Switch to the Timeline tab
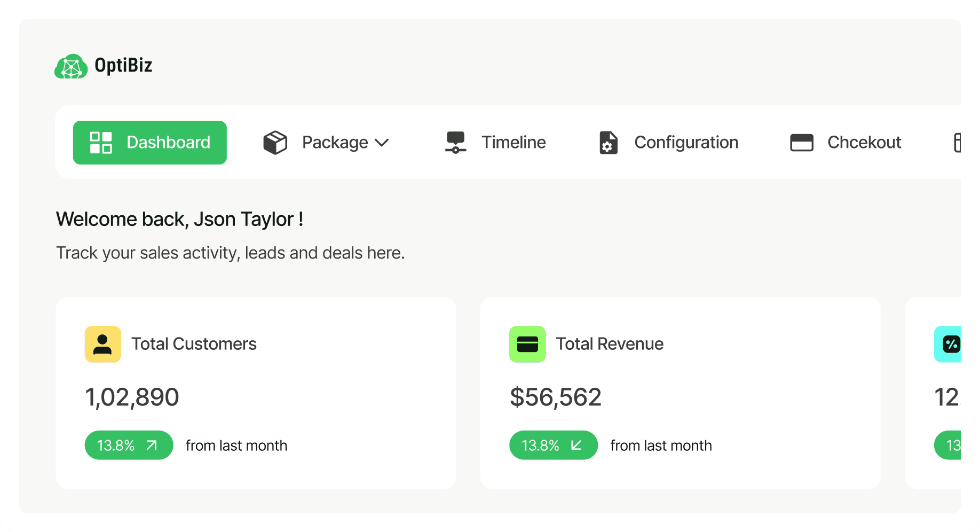The width and height of the screenshot is (980, 532). [513, 143]
